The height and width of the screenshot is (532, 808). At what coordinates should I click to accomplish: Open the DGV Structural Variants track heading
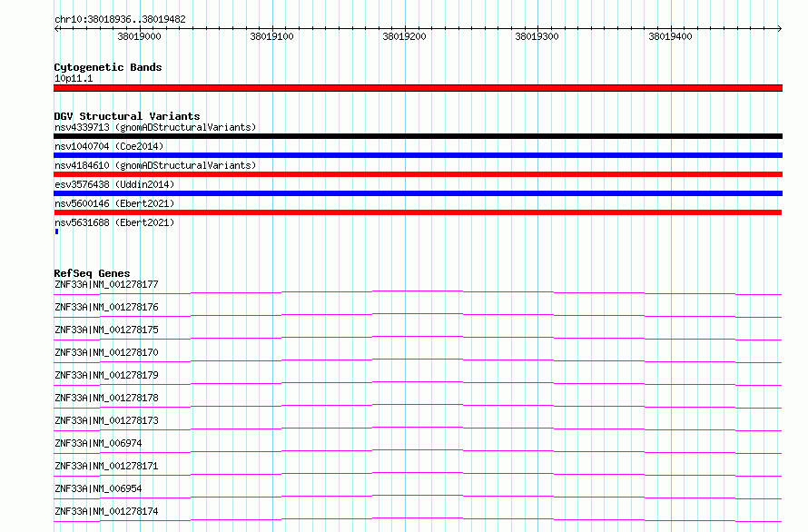point(127,116)
